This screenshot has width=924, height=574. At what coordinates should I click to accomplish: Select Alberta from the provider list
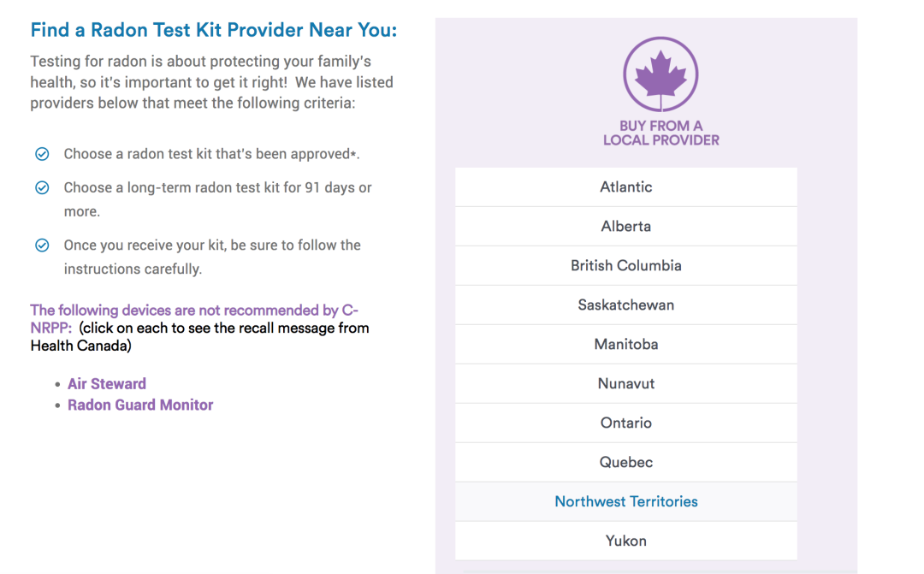tap(625, 227)
